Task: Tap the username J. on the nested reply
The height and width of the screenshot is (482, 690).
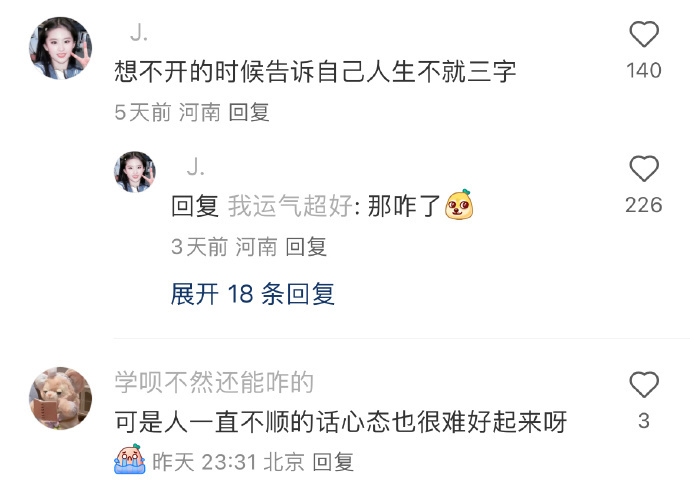Action: click(195, 167)
